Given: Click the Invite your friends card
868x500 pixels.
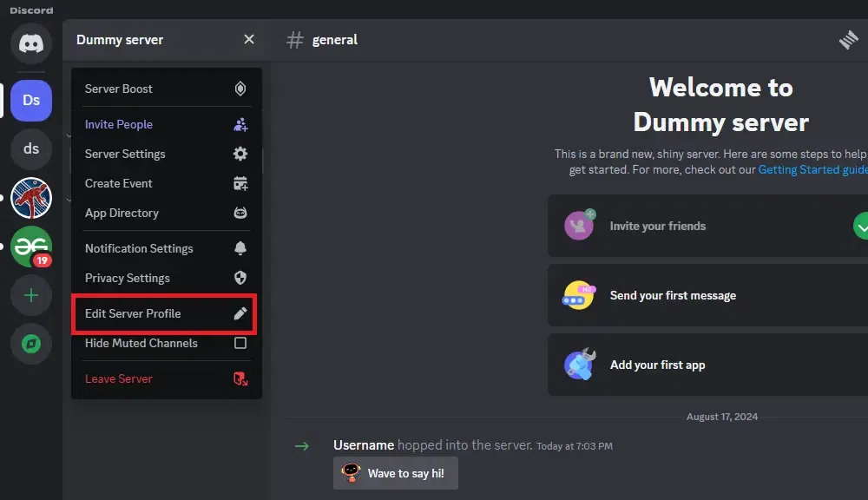Looking at the screenshot, I should (708, 226).
